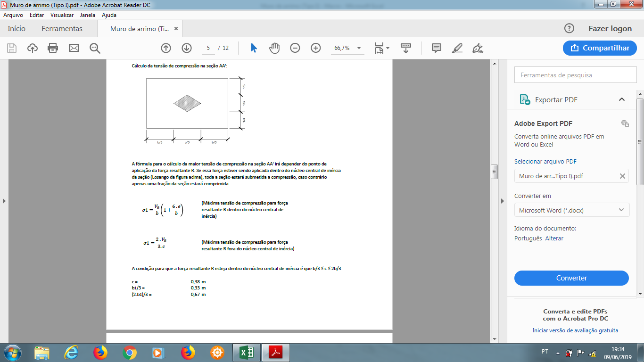This screenshot has width=644, height=362.
Task: Go to next page with down arrow icon
Action: click(187, 48)
